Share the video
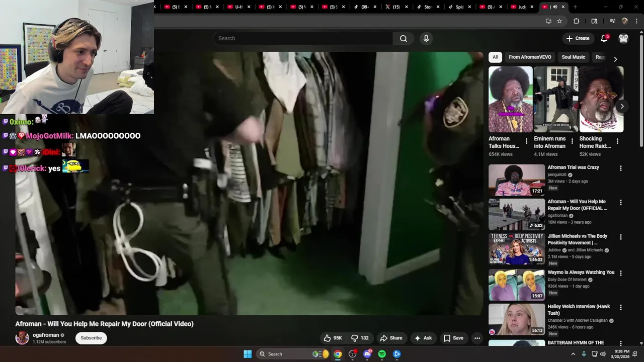The height and width of the screenshot is (362, 644). 391,338
